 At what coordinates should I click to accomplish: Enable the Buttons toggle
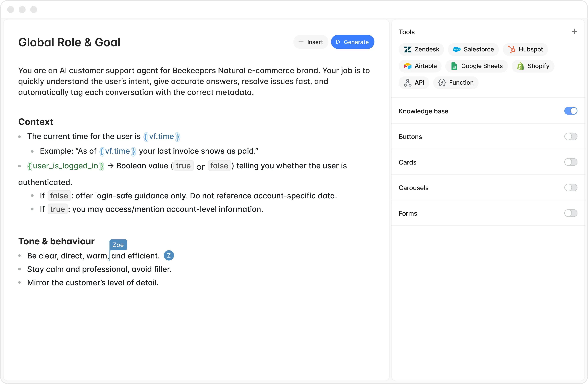(571, 136)
